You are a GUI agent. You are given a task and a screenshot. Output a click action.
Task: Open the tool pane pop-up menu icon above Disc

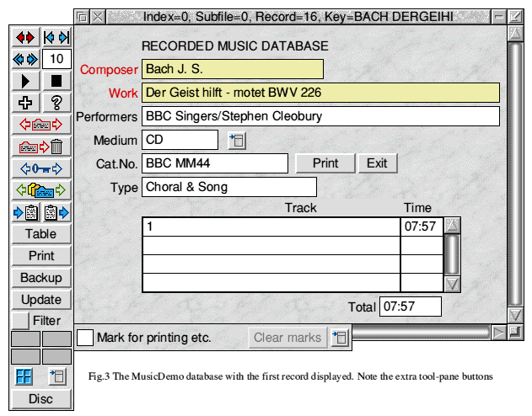point(56,376)
